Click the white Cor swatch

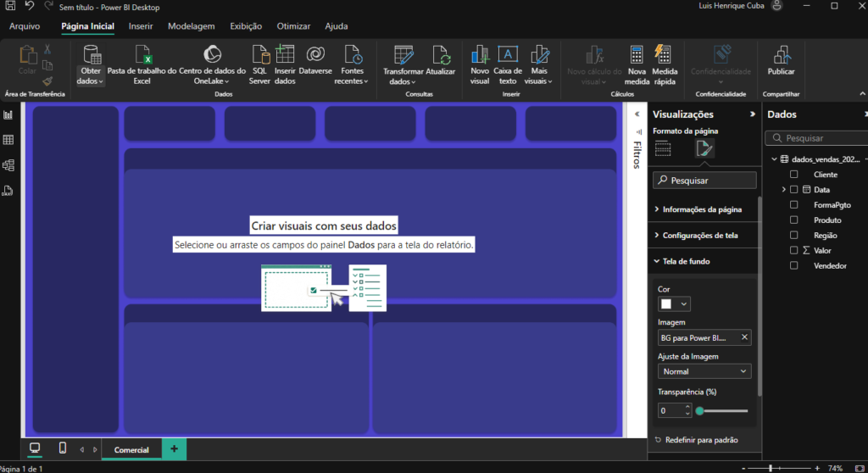[x=666, y=304]
